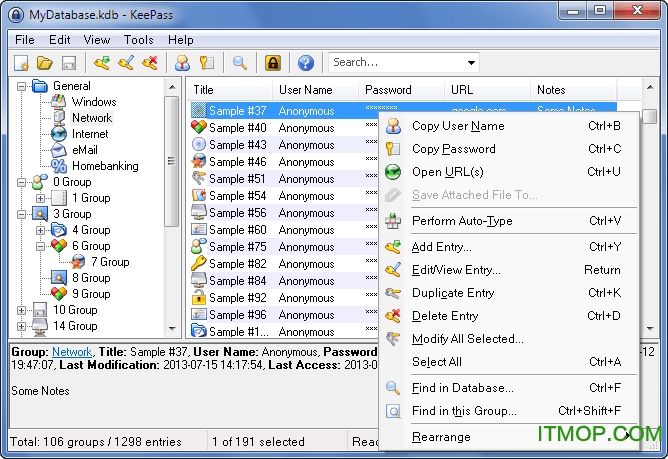The height and width of the screenshot is (459, 668).
Task: Collapse the 0 Group tree node
Action: click(x=21, y=182)
